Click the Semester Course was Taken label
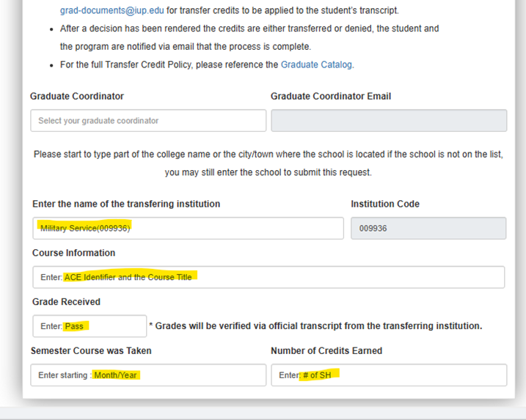 pyautogui.click(x=91, y=350)
